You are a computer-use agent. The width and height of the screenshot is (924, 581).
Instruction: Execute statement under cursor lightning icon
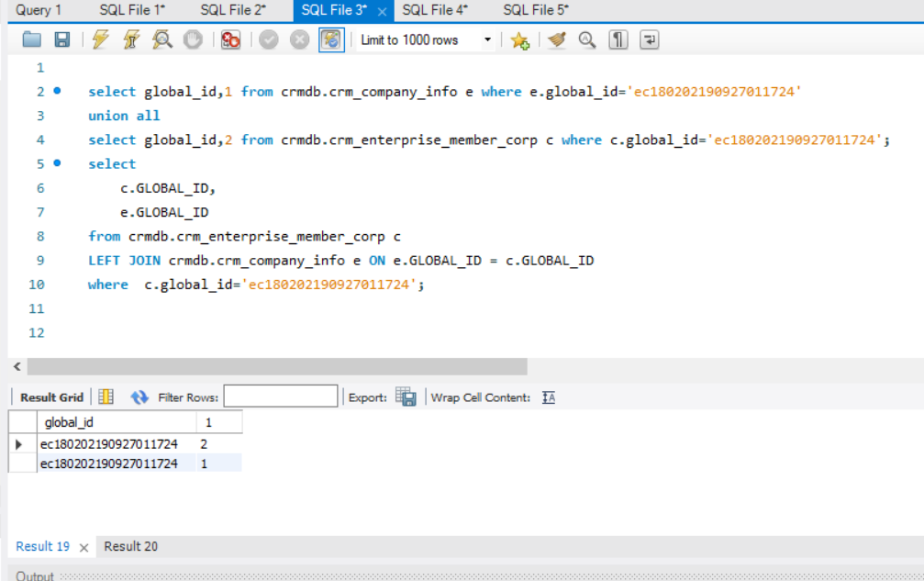pos(131,40)
